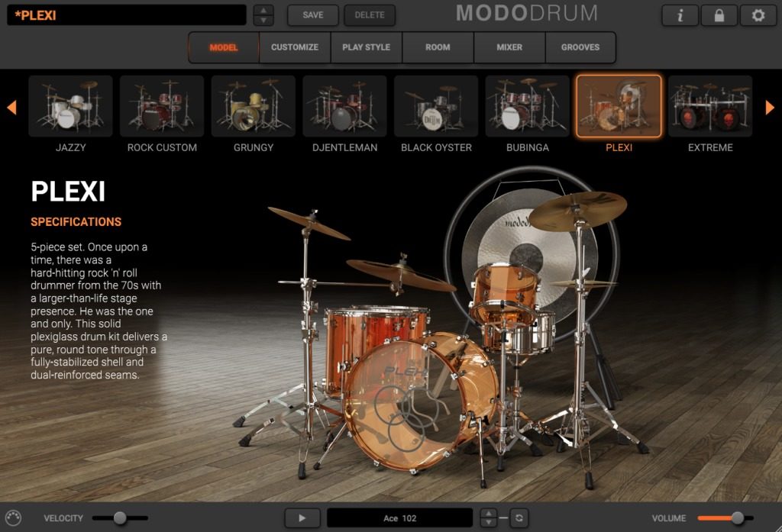The height and width of the screenshot is (532, 782).
Task: Select the Bubinga drum kit thumbnail
Action: (527, 105)
